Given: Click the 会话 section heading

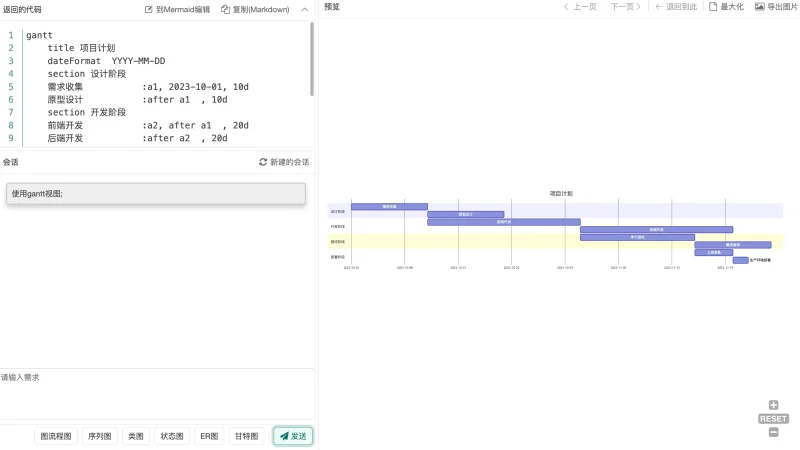Looking at the screenshot, I should click(10, 162).
